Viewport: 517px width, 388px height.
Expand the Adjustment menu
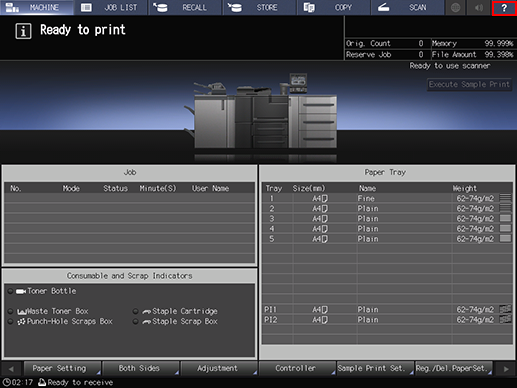point(219,368)
